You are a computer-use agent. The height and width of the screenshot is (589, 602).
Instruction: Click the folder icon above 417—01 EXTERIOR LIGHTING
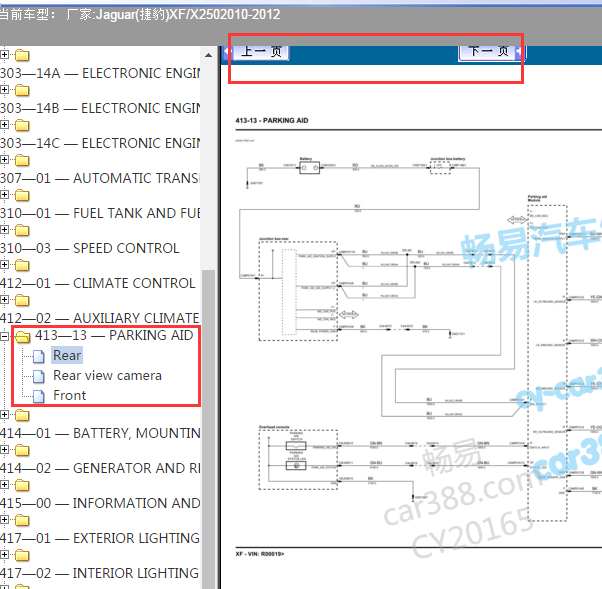coord(22,521)
